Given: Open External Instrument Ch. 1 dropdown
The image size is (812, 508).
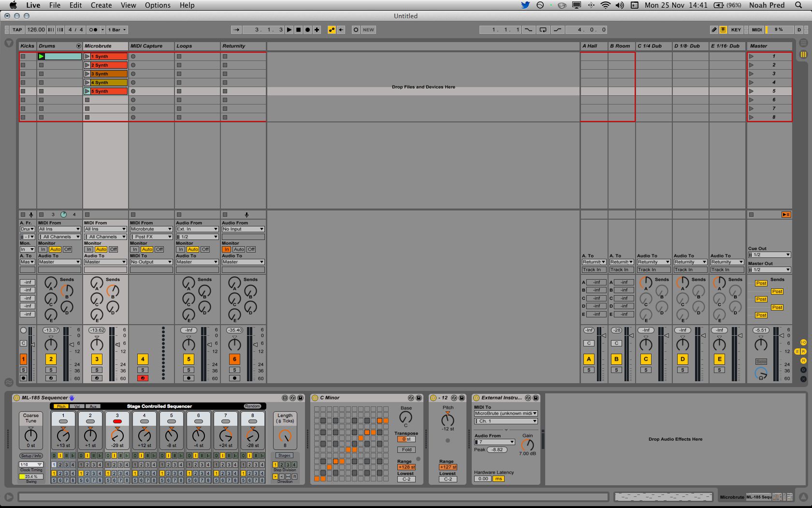Looking at the screenshot, I should pos(506,421).
